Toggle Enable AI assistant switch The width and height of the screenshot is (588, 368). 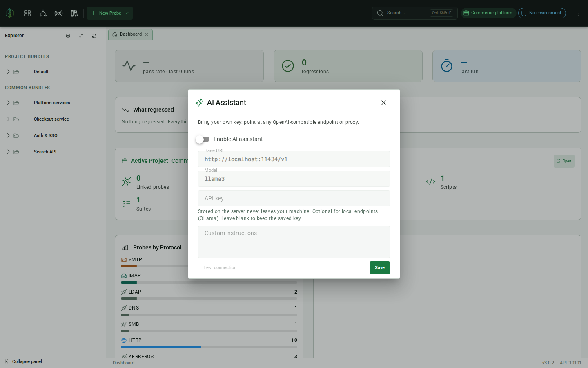(x=203, y=139)
